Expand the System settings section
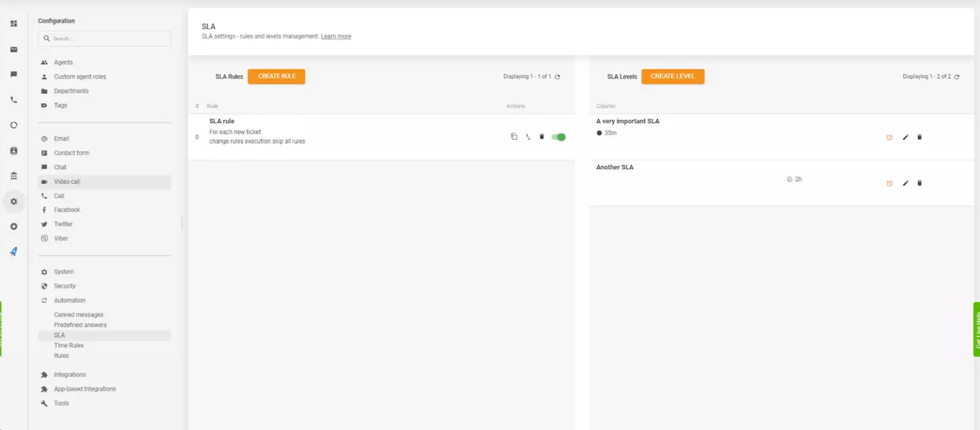 [x=64, y=272]
